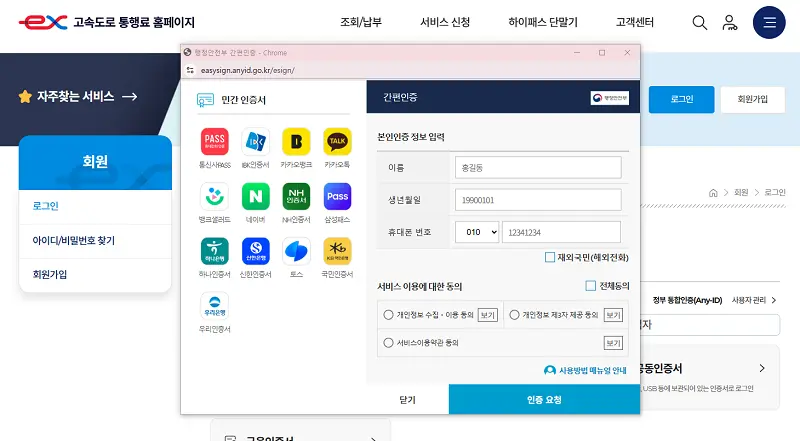Click the star icon beside 자주찾는 서비스
The image size is (800, 441).
click(25, 96)
